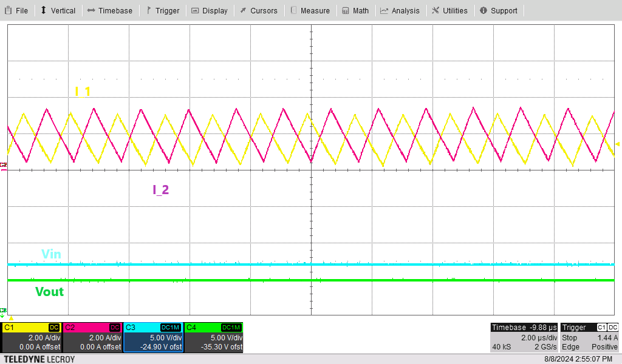Select the highlighted C3 channel descriptor box
Image resolution: width=622 pixels, height=364 pixels.
(153, 337)
